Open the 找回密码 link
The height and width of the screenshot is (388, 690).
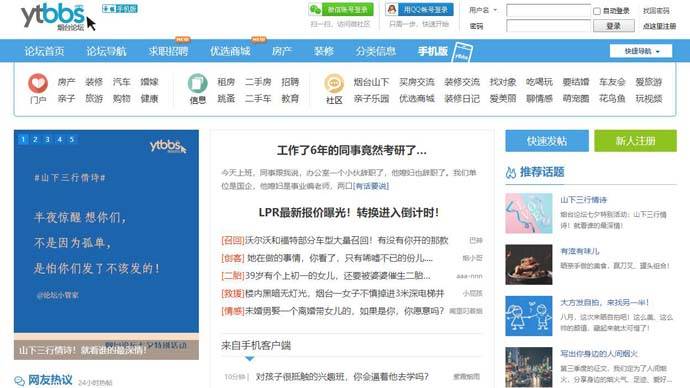coord(656,11)
